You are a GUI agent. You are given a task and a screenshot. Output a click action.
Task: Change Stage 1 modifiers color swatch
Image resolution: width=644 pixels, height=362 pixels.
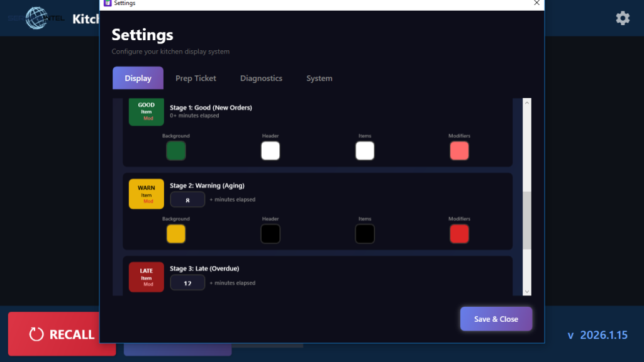(459, 151)
